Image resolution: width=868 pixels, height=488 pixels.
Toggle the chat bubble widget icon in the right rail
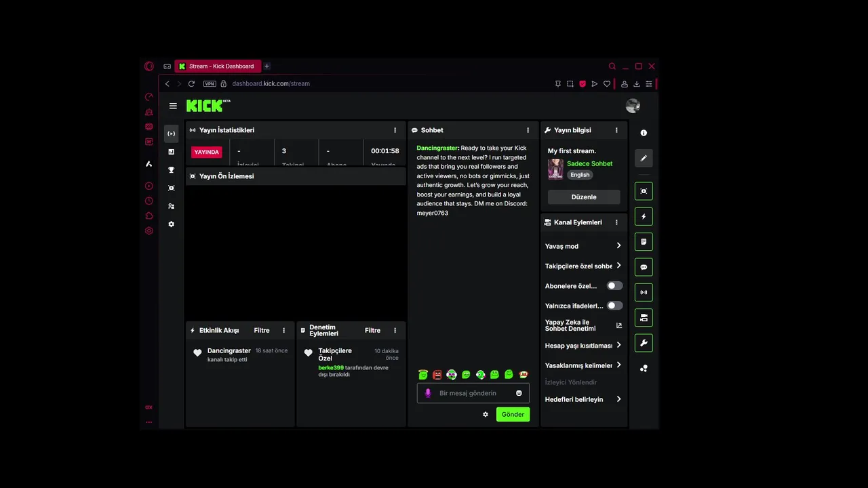click(x=644, y=267)
